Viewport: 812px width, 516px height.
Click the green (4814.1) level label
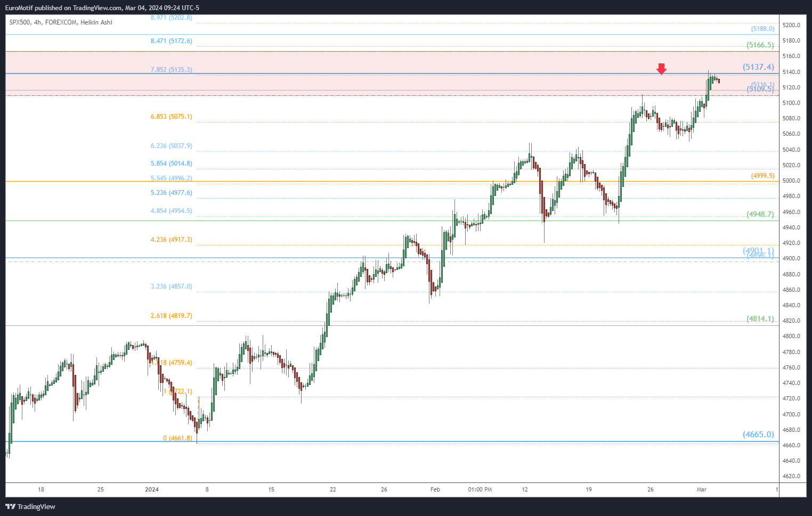[x=760, y=318]
